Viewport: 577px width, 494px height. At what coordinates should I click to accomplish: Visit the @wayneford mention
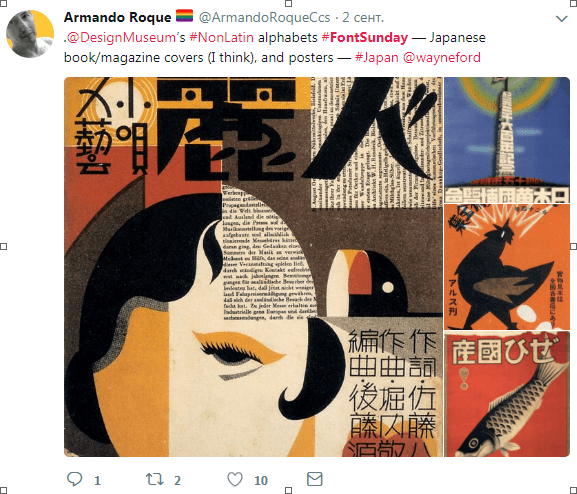(442, 57)
